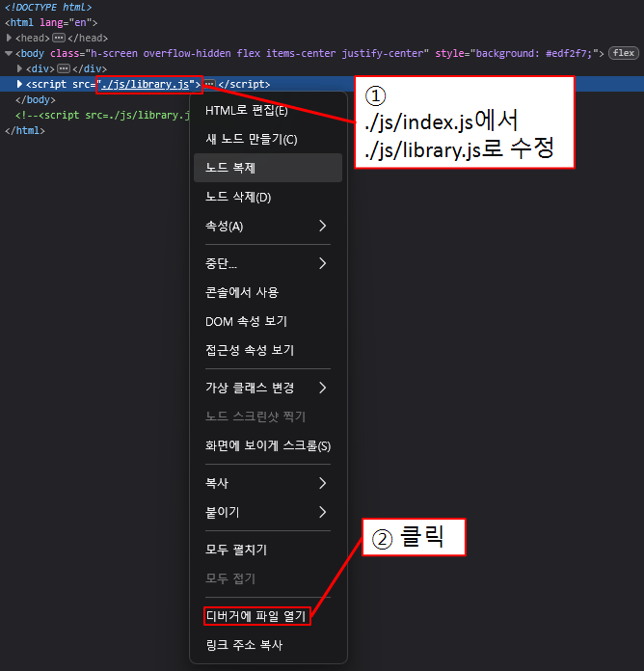Open the '가상 클래스 변경' submenu
Image resolution: width=644 pixels, height=671 pixels.
(267, 388)
